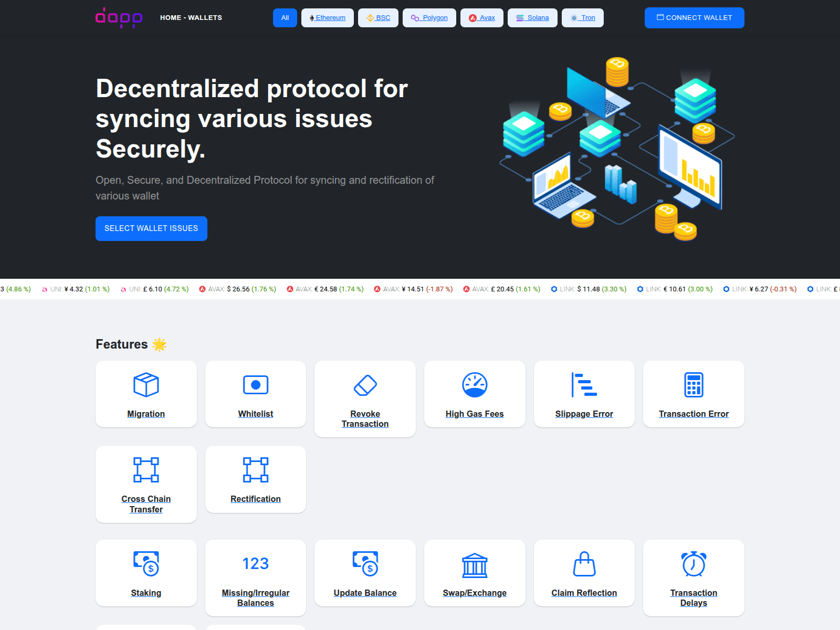Image resolution: width=840 pixels, height=630 pixels.
Task: Click the LINK € 10.61 ticker entry
Action: [675, 289]
